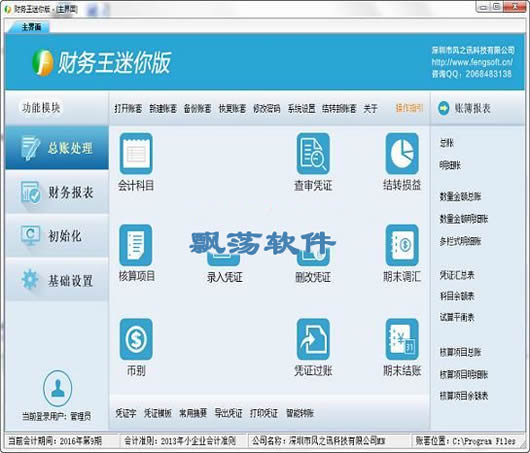This screenshot has height=453, width=530.
Task: Open the 币别 dollar icon
Action: click(x=136, y=339)
